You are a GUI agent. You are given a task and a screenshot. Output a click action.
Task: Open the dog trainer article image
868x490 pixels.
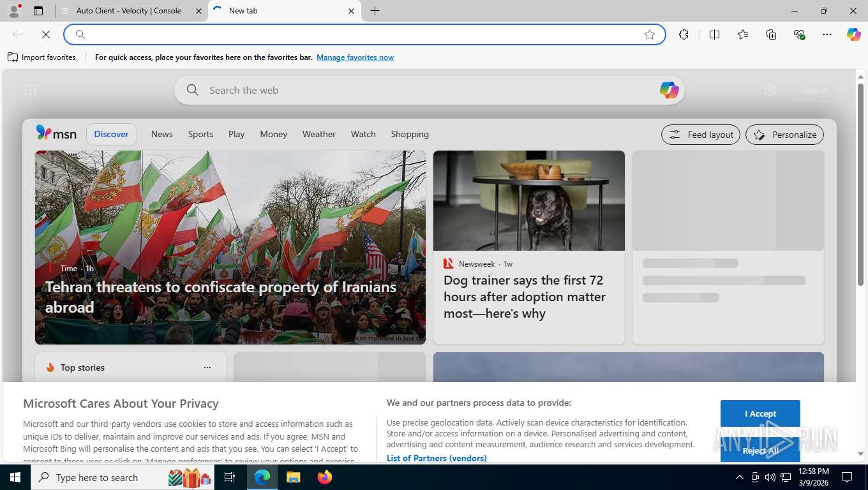point(529,200)
